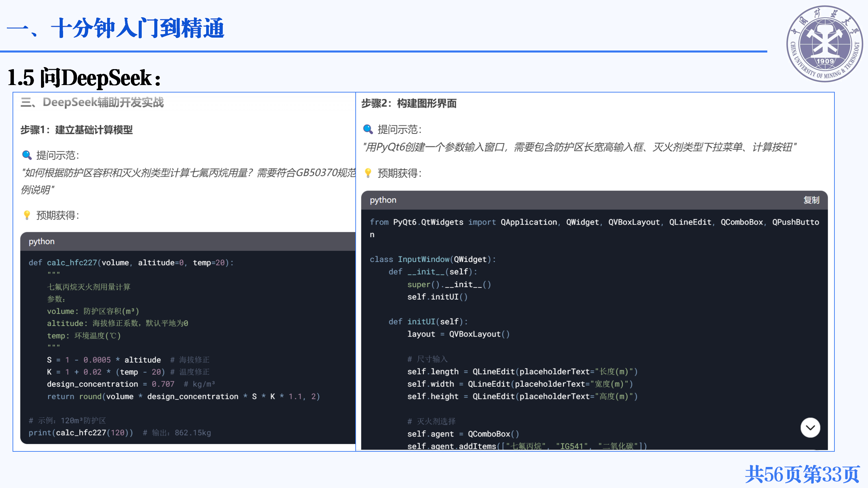
Task: Click the light bulb icon beside step 1 预期获得
Action: [x=27, y=215]
